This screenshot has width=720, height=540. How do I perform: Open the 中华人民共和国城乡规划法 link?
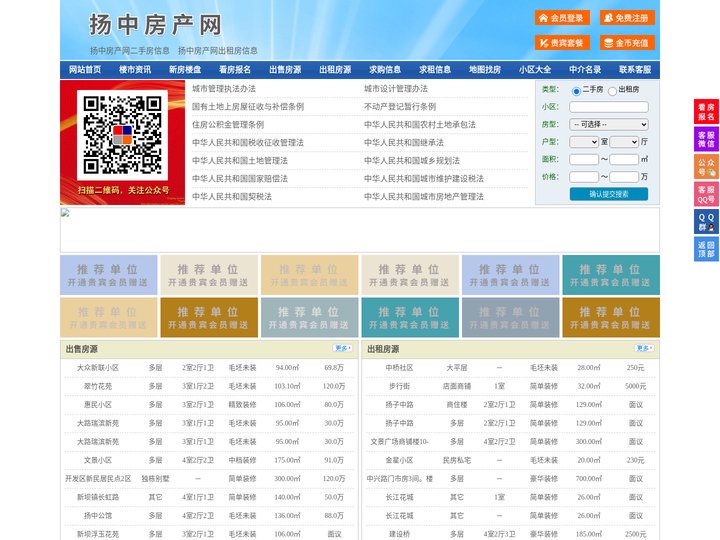(412, 161)
